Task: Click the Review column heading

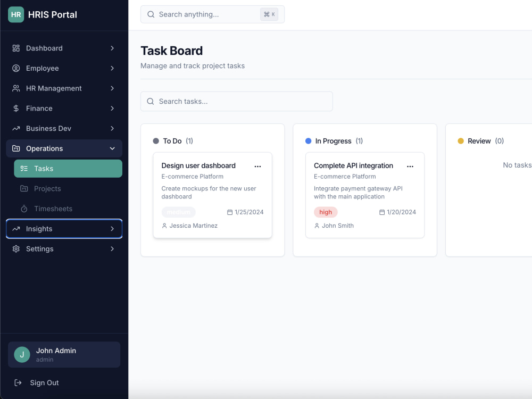Action: click(x=479, y=141)
